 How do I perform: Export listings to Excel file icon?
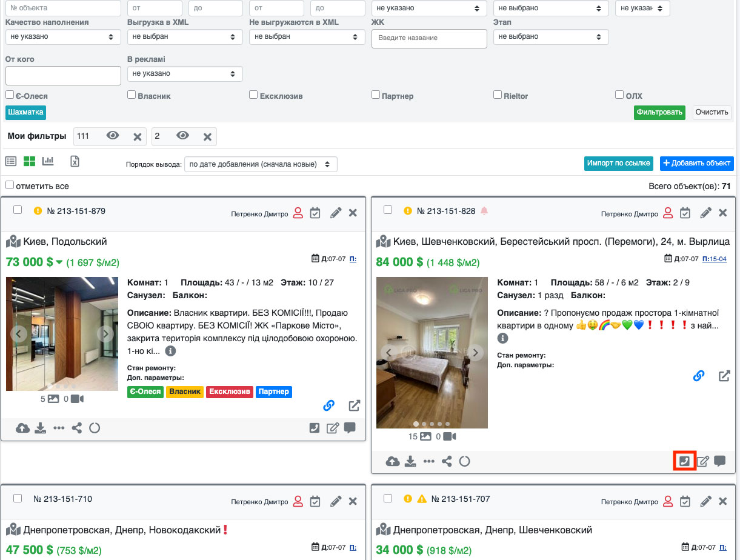[x=75, y=161]
